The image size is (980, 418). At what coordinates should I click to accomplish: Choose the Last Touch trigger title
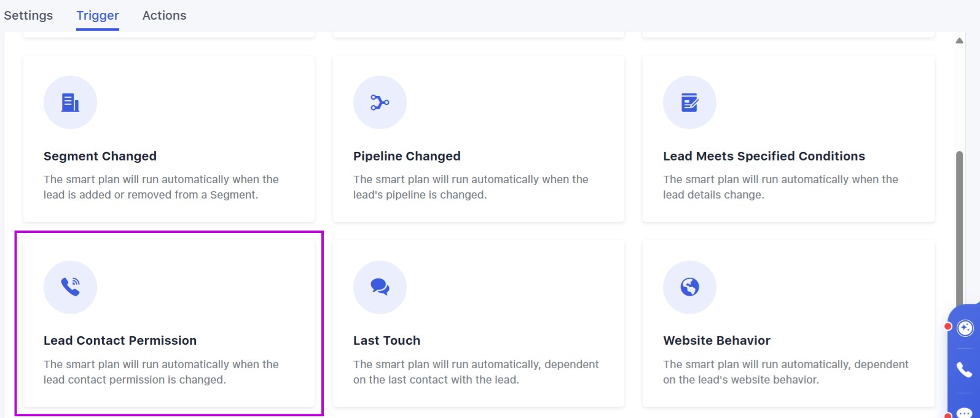pyautogui.click(x=386, y=341)
